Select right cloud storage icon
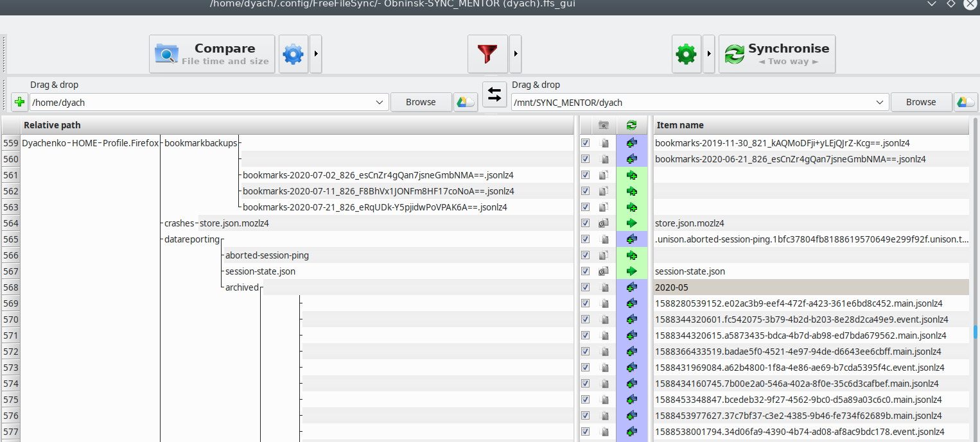Image resolution: width=980 pixels, height=442 pixels. tap(966, 102)
